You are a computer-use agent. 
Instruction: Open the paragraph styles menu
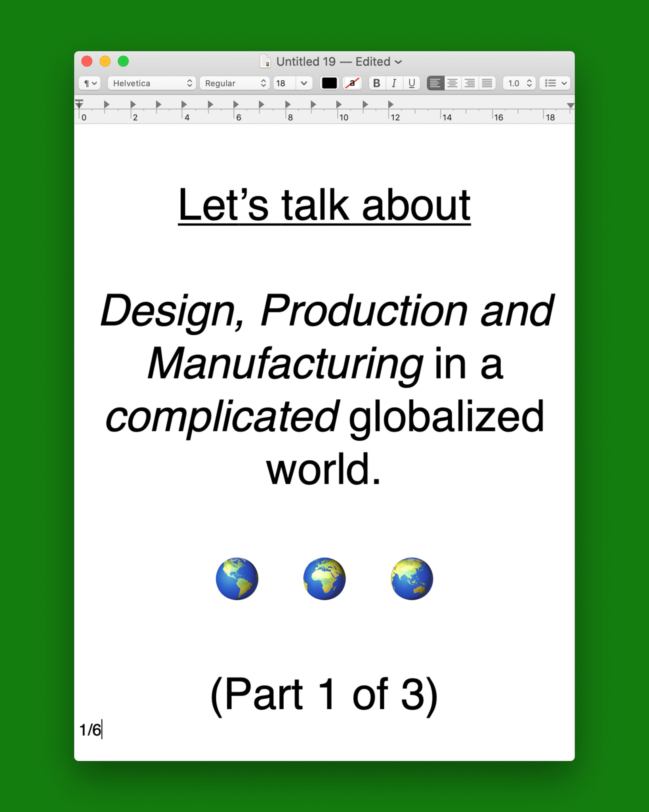pyautogui.click(x=90, y=83)
